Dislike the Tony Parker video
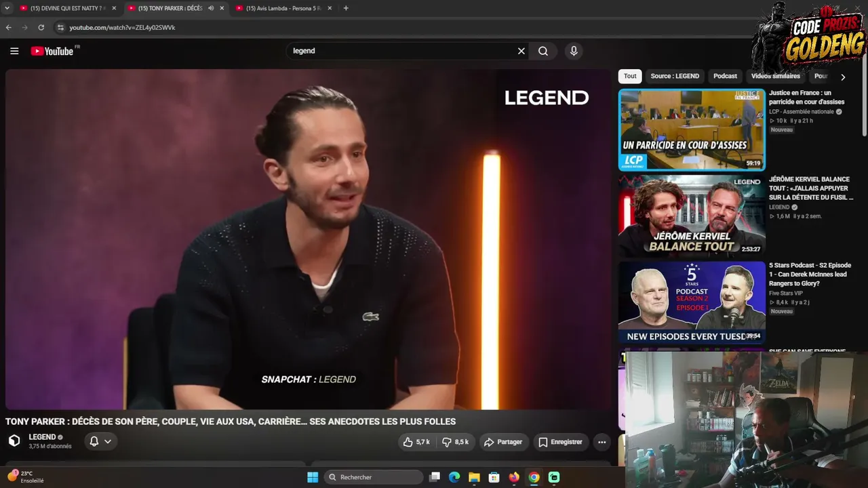The image size is (868, 488). pos(456,442)
